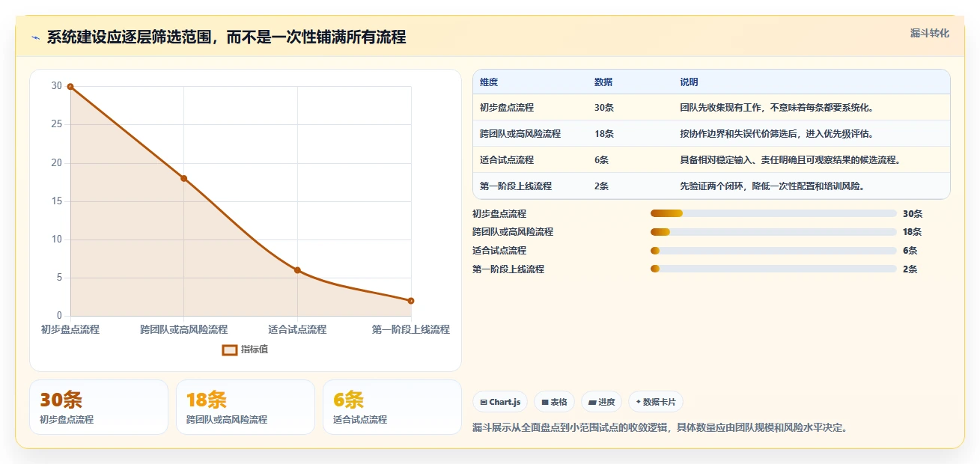The width and height of the screenshot is (980, 464).
Task: Select the 初步盘点流程 cell in the table
Action: point(507,108)
